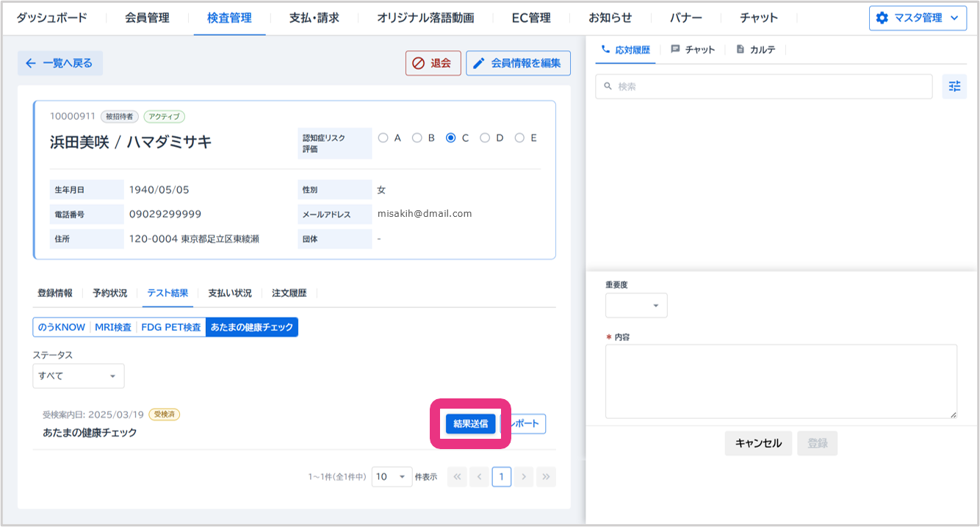
Task: Click the phone icon for 応対履歴
Action: (606, 49)
